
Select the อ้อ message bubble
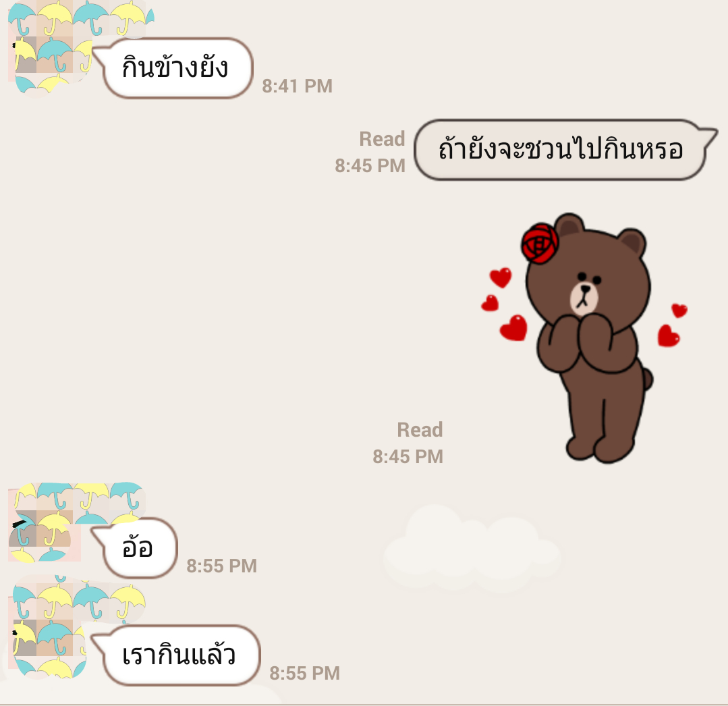tap(135, 548)
